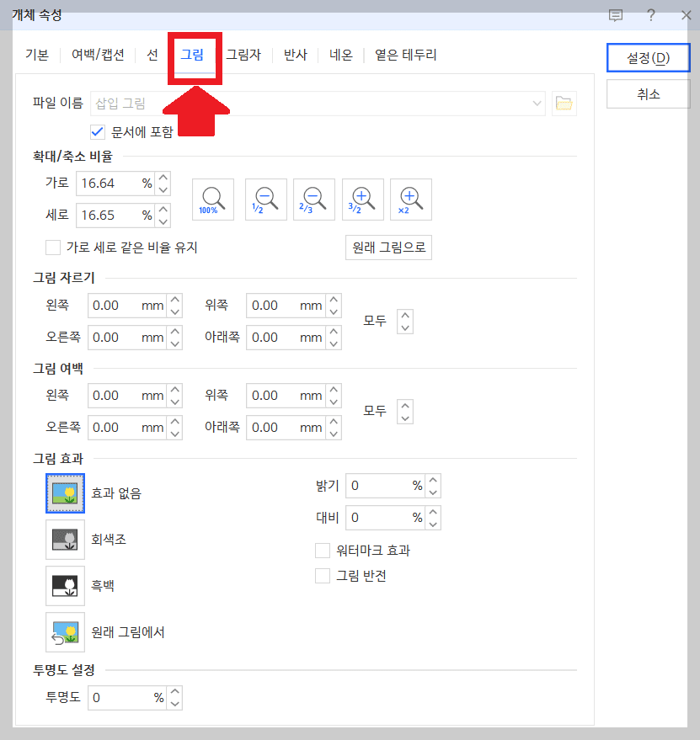
Task: Click the 가로 percentage up arrow
Action: 163,178
